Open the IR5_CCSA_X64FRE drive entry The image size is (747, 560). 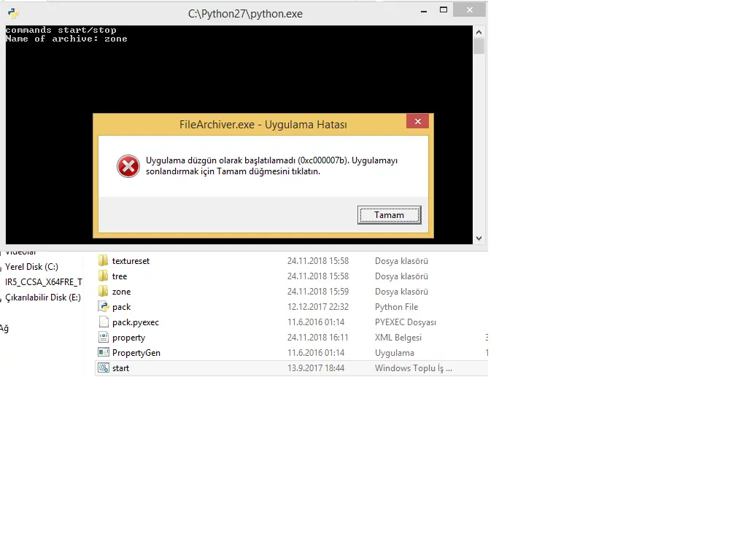tap(43, 282)
